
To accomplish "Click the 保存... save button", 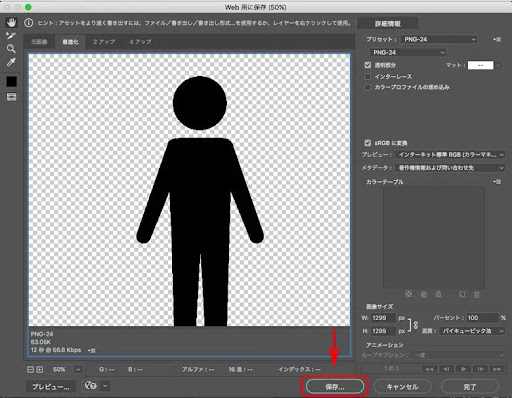I will 335,387.
